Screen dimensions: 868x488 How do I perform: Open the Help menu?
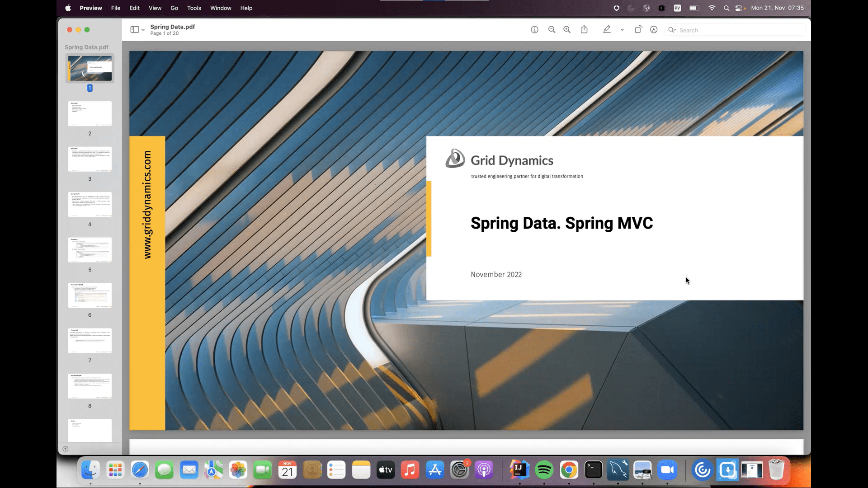click(x=246, y=8)
